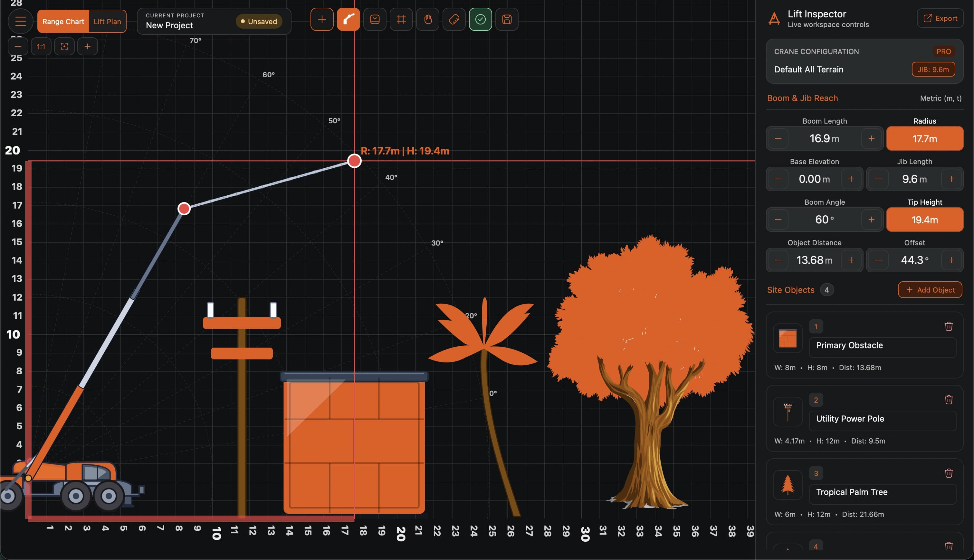
Task: Click the PRO badge in Crane Configuration
Action: 944,51
